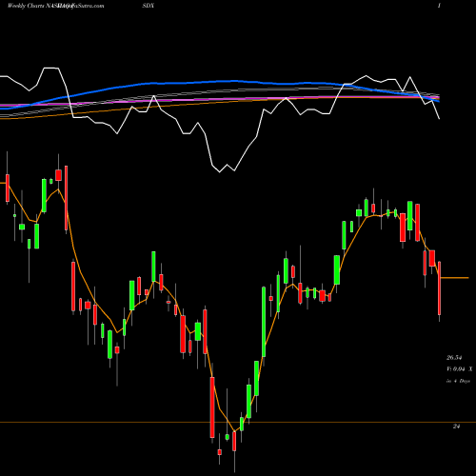Click the "SDX" ticker label
This screenshot has height=476, width=476.
(x=149, y=6)
